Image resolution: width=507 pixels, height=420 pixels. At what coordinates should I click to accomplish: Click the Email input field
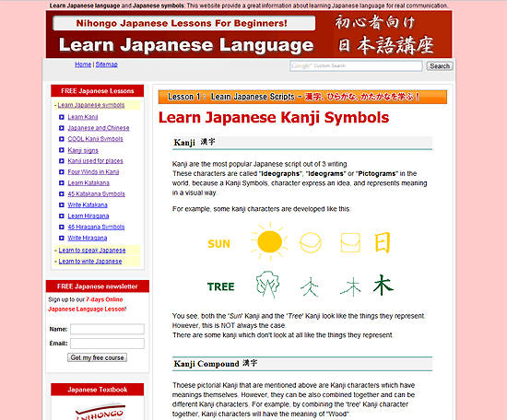[x=107, y=344]
